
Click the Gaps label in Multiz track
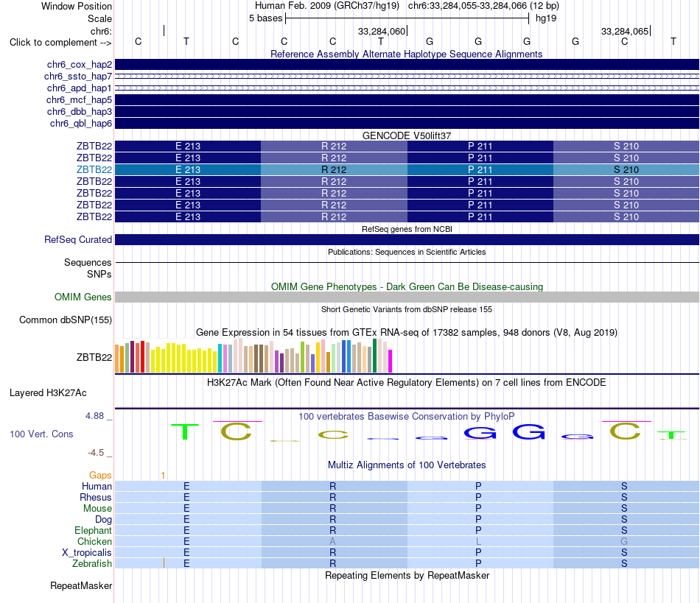(100, 476)
